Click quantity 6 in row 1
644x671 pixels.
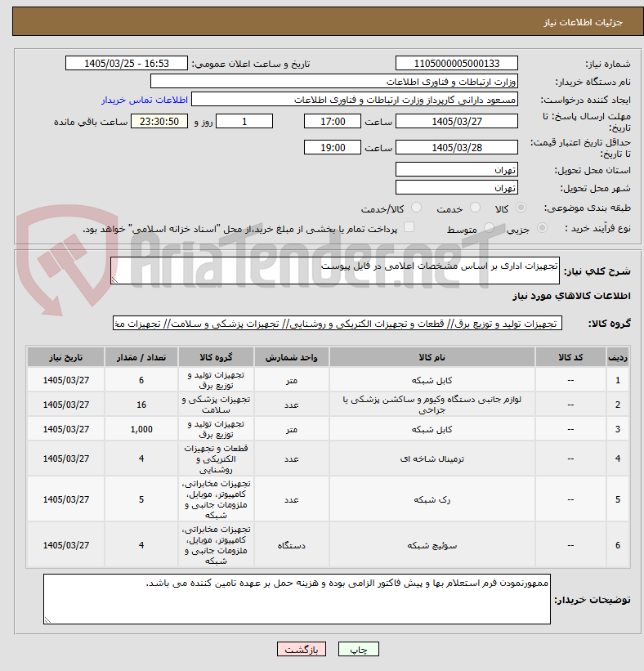[x=141, y=380]
